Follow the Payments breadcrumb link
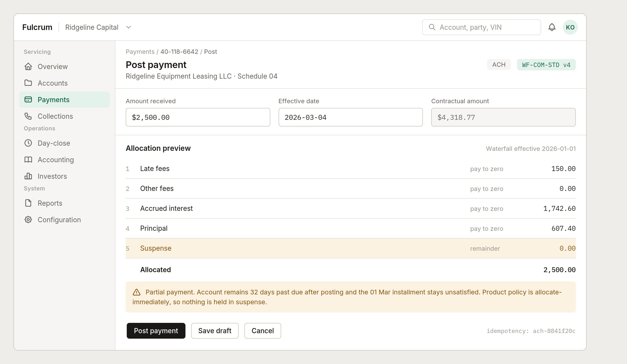Image resolution: width=627 pixels, height=364 pixels. click(140, 52)
